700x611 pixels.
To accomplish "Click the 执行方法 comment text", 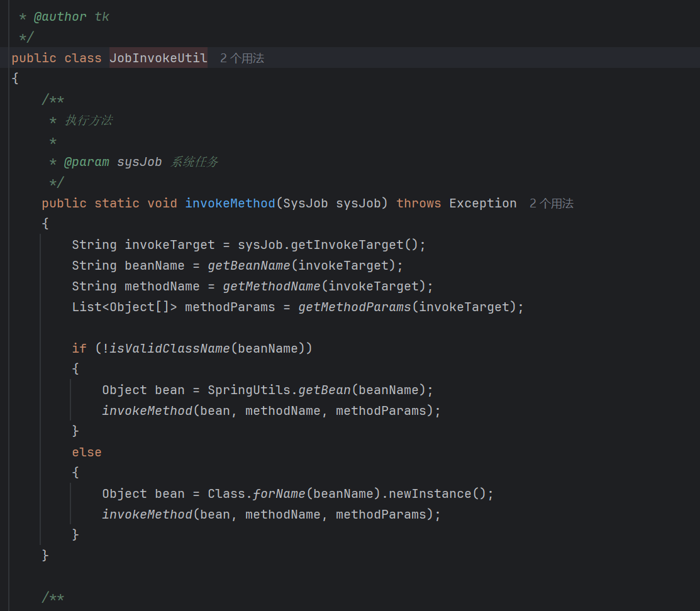I will coord(89,121).
